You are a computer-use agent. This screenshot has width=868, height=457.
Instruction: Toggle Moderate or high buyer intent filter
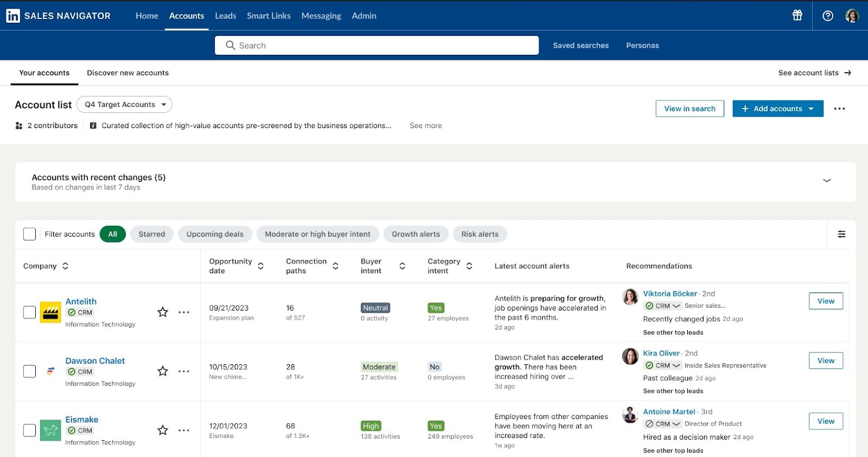pyautogui.click(x=318, y=234)
